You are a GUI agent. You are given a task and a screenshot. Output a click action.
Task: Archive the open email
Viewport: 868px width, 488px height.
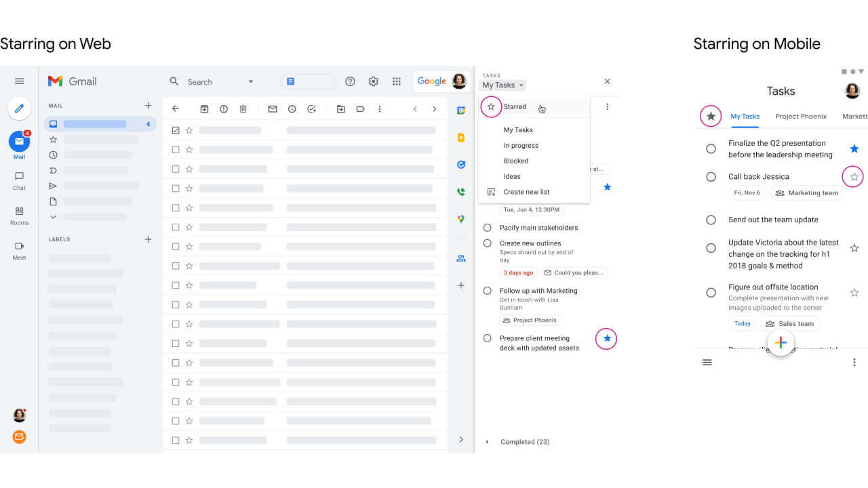[x=204, y=108]
